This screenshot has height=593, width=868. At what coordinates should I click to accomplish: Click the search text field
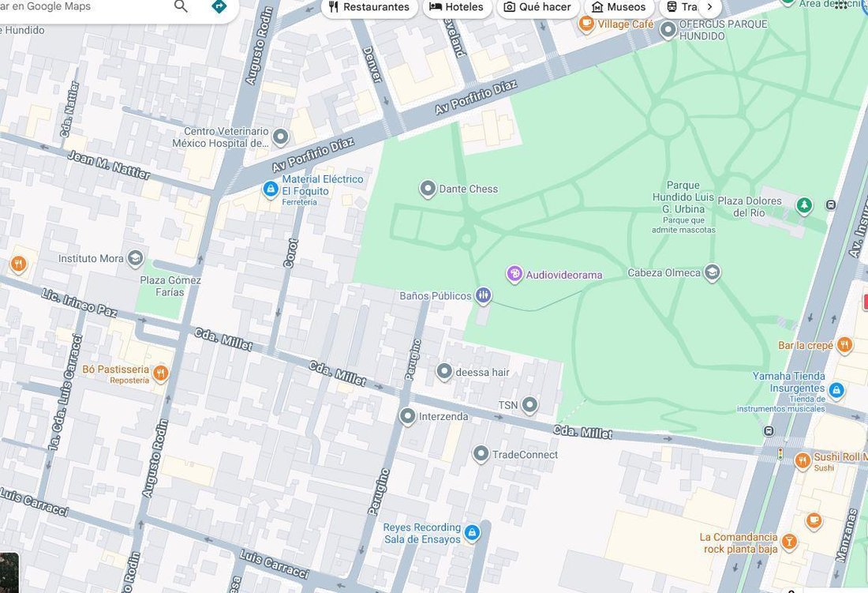(x=83, y=6)
